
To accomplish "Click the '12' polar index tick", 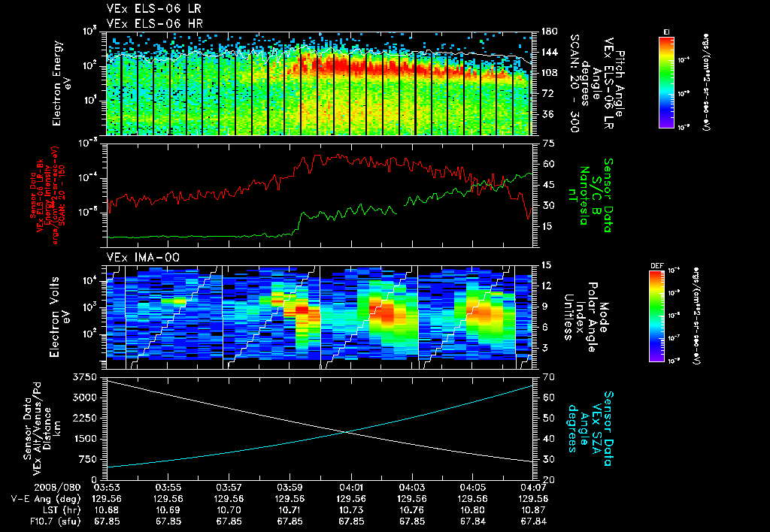I will coord(546,286).
